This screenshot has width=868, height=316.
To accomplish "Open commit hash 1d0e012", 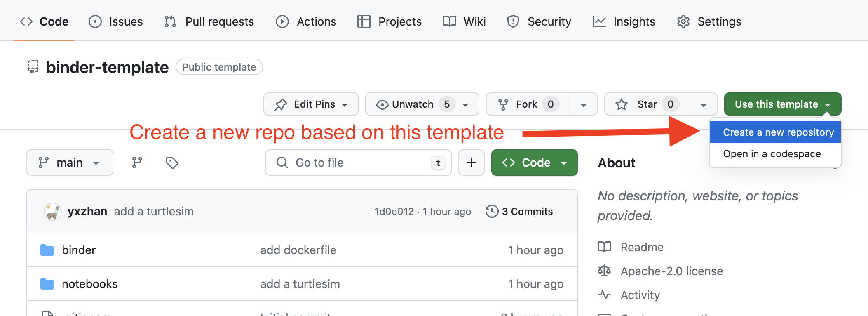I will point(394,212).
